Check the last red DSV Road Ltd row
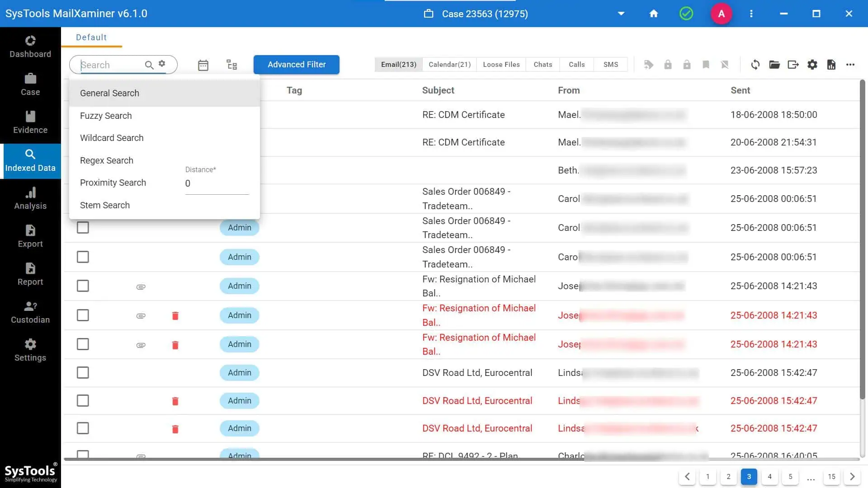 (83, 428)
